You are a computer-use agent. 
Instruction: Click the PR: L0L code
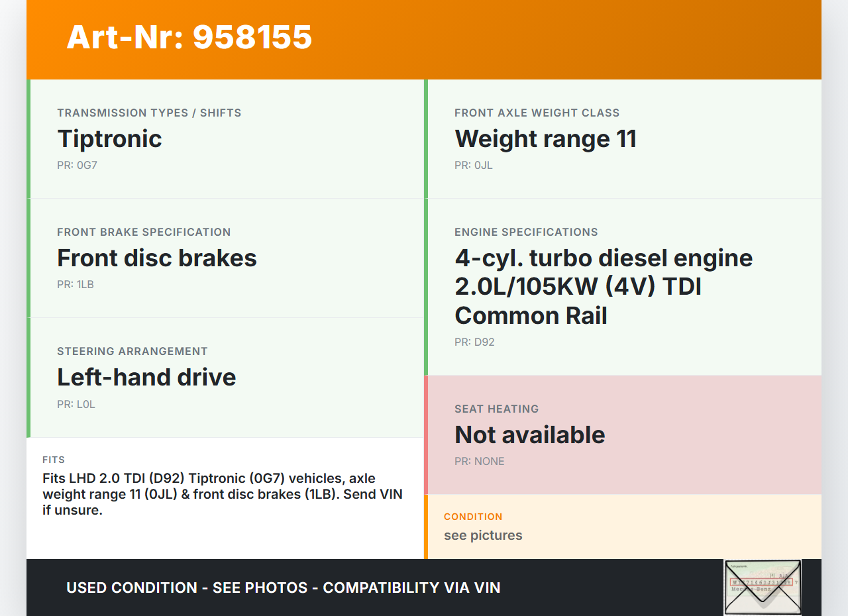coord(76,404)
